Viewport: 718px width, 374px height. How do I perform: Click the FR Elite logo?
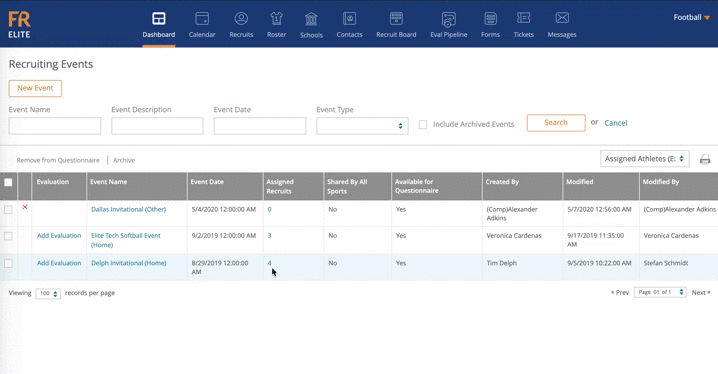pyautogui.click(x=19, y=25)
